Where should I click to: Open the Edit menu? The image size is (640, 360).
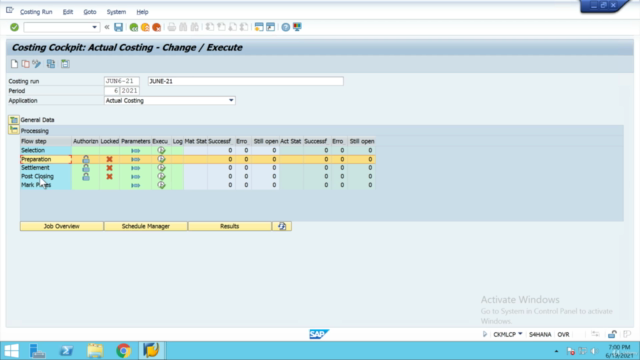[68, 12]
